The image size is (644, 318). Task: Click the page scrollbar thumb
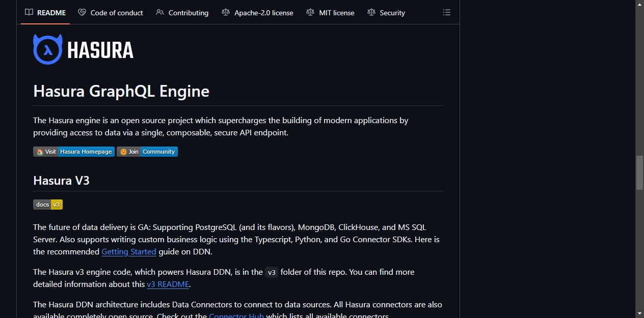639,172
